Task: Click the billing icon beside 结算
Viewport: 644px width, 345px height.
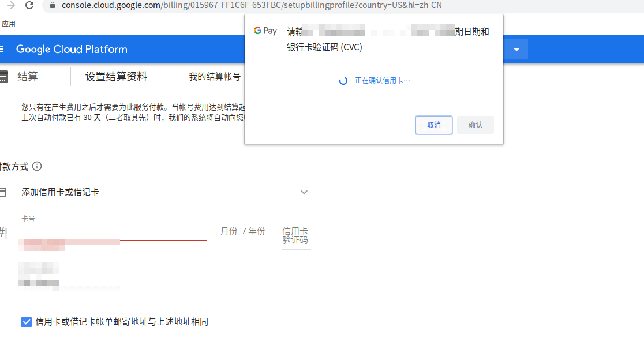Action: click(x=3, y=77)
